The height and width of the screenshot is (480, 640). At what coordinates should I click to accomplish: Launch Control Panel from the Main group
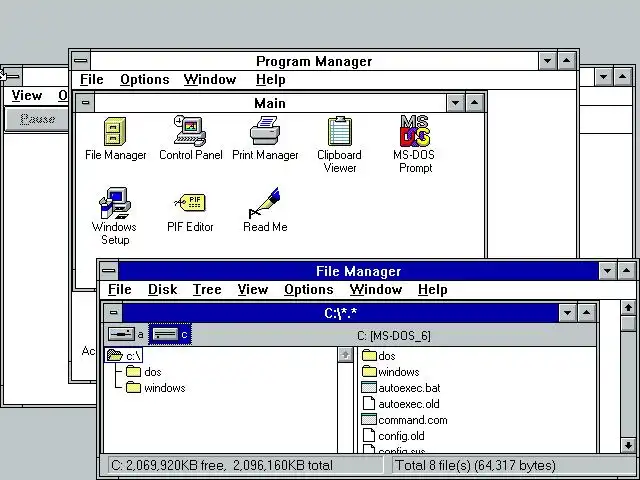(x=191, y=139)
